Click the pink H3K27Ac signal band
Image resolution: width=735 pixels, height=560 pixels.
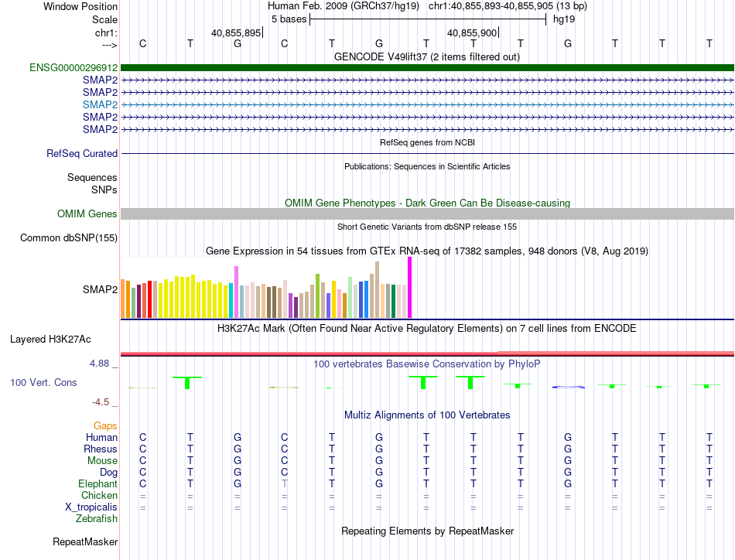427,353
